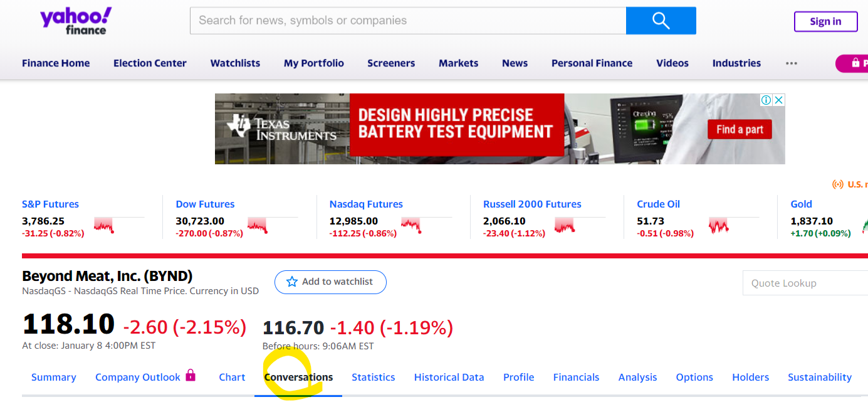Screen dimensions: 868x402
Task: Switch to the Financials tab
Action: point(577,377)
